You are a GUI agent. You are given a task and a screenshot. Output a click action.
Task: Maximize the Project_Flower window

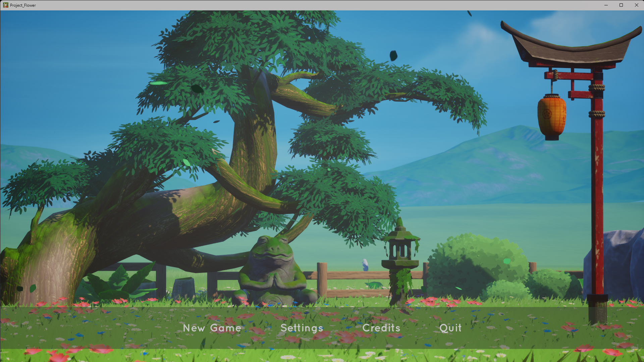[x=621, y=5]
